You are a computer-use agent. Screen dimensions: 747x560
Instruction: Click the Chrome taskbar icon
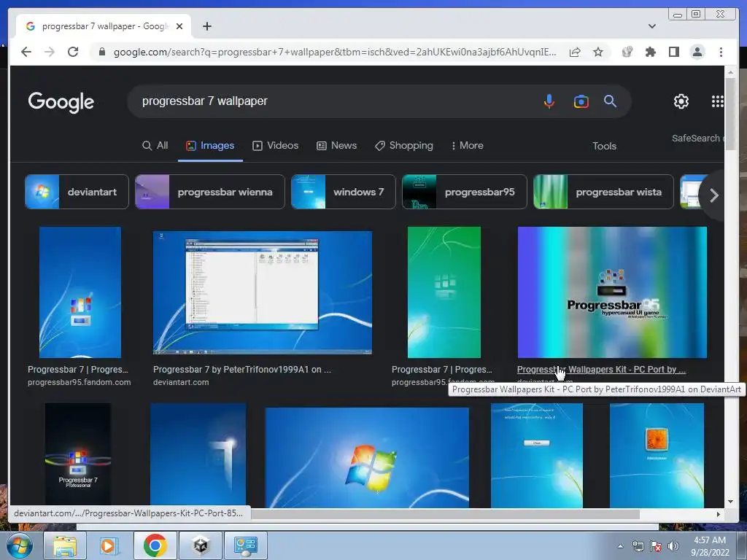[x=155, y=545]
